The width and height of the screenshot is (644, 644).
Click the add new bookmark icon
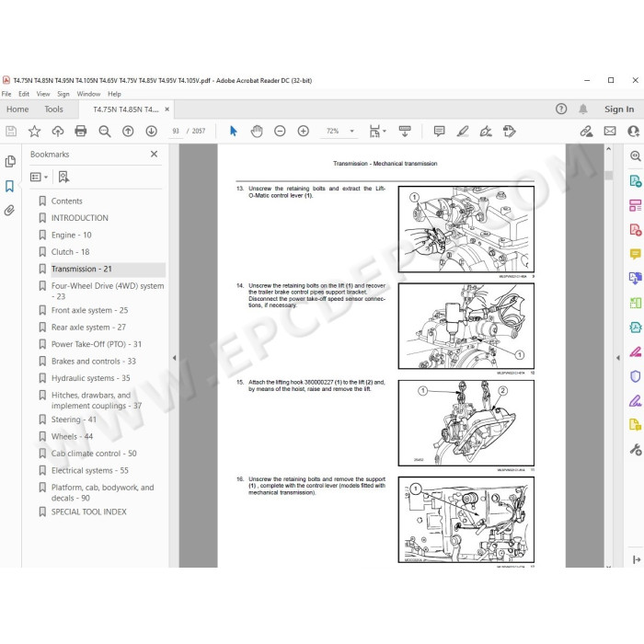pos(63,177)
